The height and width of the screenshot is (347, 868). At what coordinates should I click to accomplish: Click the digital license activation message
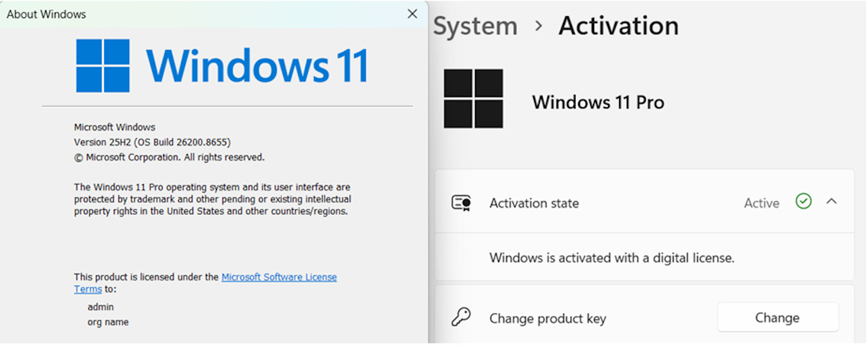point(612,258)
